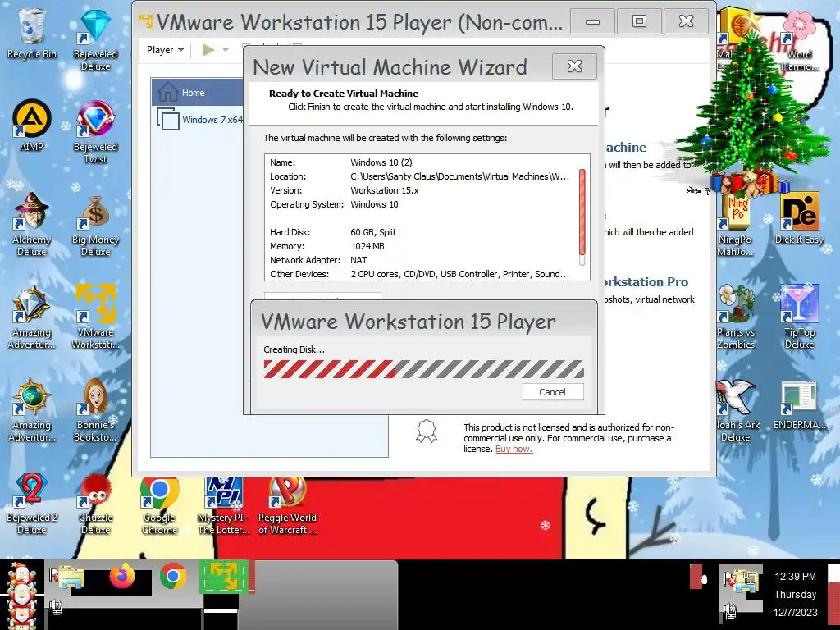Image resolution: width=840 pixels, height=630 pixels.
Task: Switch to the VMware Player taskbar button
Action: (x=224, y=577)
